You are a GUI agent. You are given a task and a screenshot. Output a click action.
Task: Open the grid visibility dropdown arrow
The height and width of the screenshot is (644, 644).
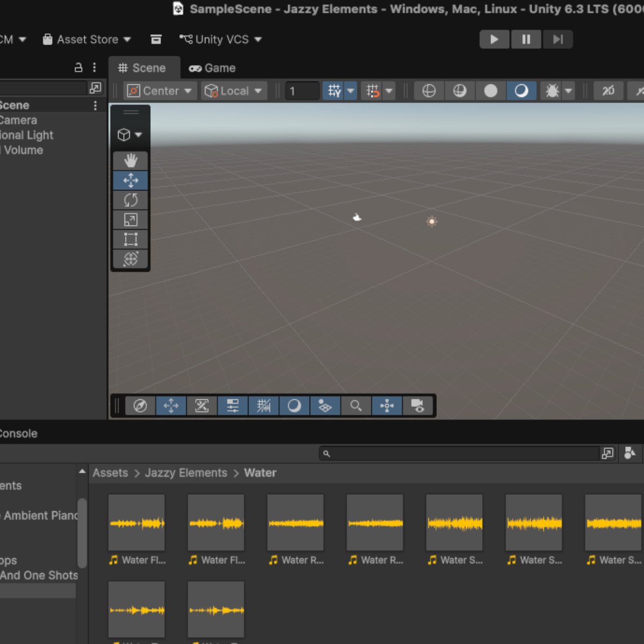[350, 91]
